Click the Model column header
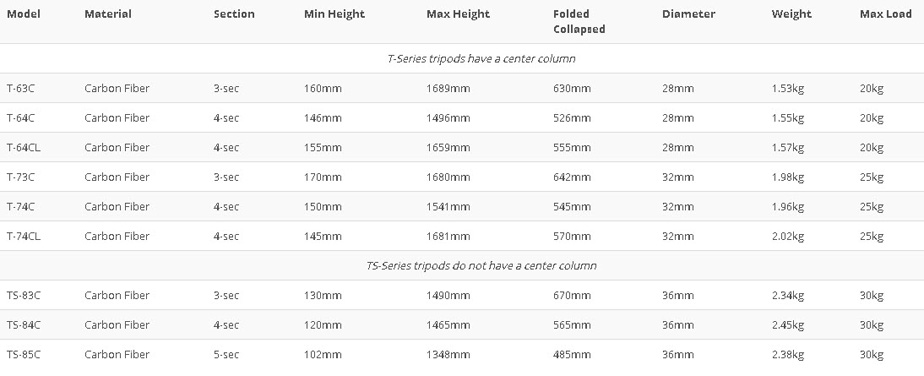 tap(24, 14)
